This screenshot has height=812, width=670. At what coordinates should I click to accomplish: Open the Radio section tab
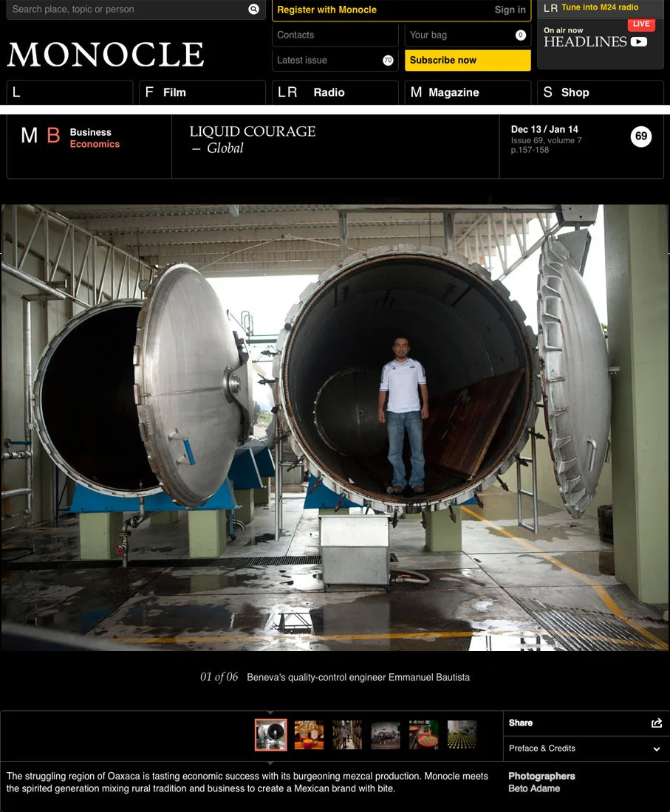point(335,92)
